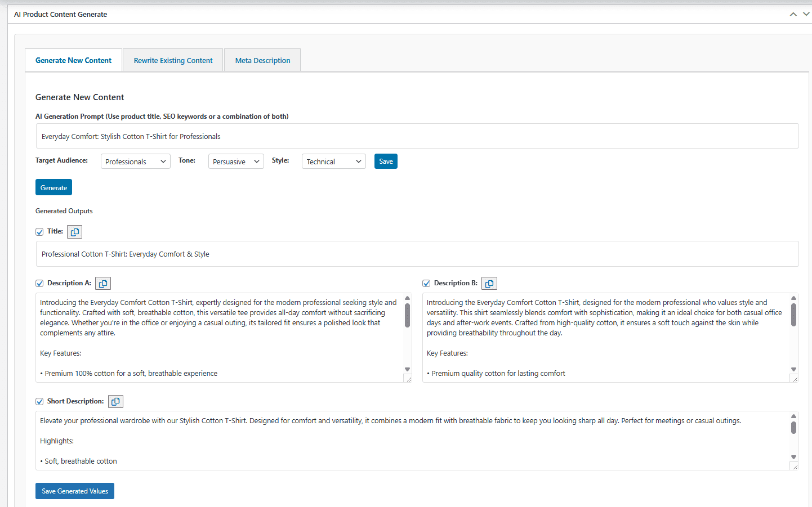Open the Meta Description tab
Viewport: 812px width, 507px height.
(262, 61)
